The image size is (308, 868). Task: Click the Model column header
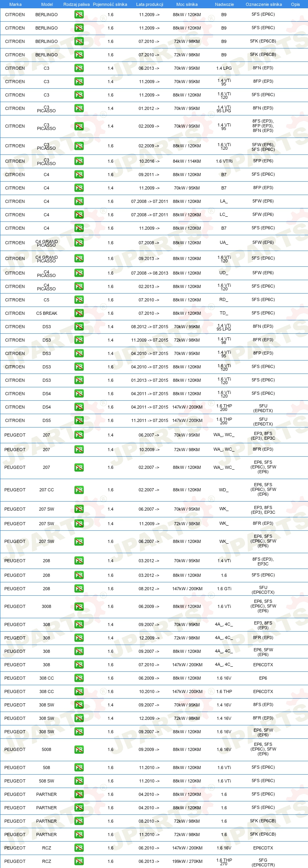point(47,4)
